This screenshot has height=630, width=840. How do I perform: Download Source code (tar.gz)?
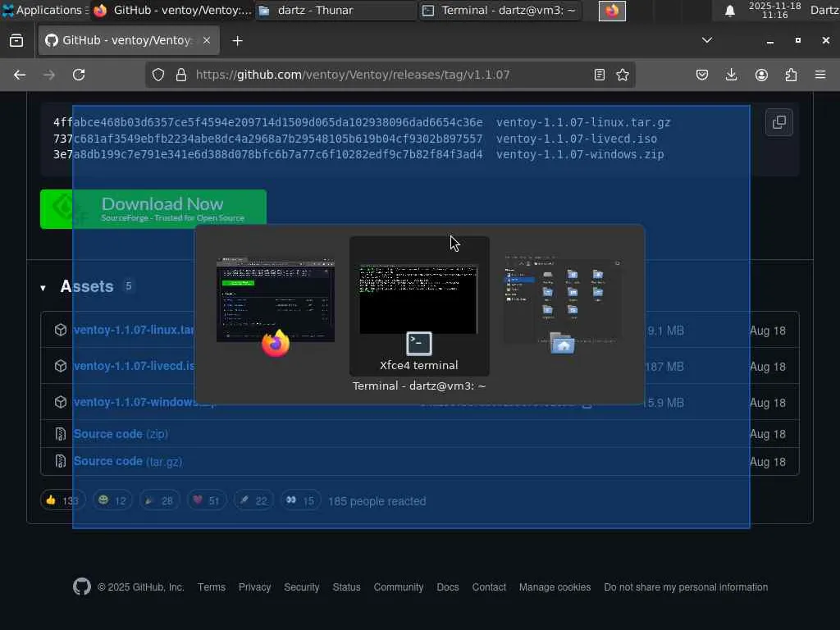127,461
